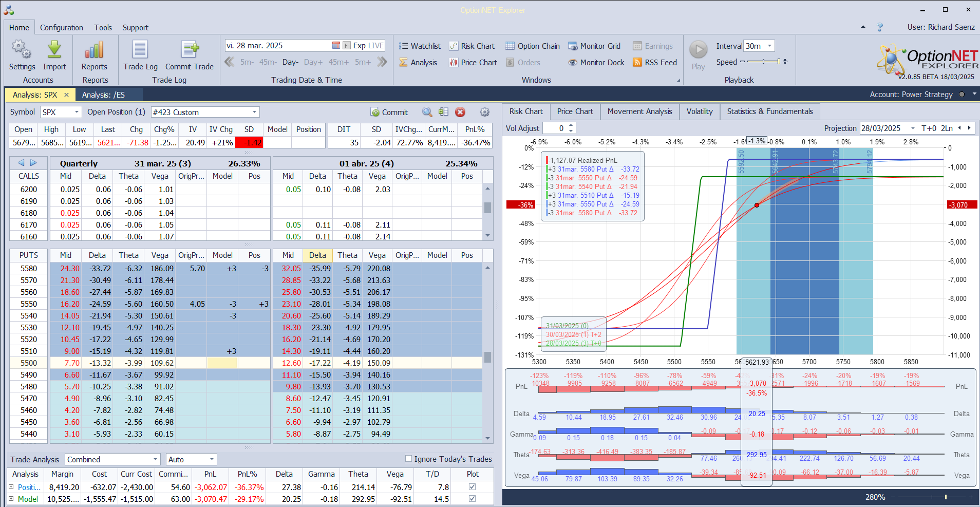Open the Monitor Dock window
This screenshot has height=507, width=980.
pyautogui.click(x=596, y=63)
